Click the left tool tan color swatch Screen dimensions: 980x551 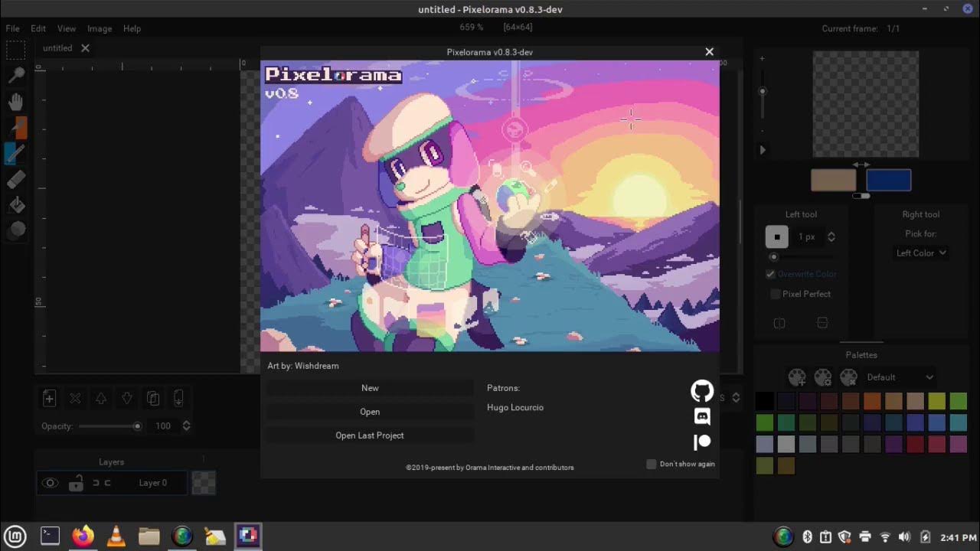pos(834,180)
